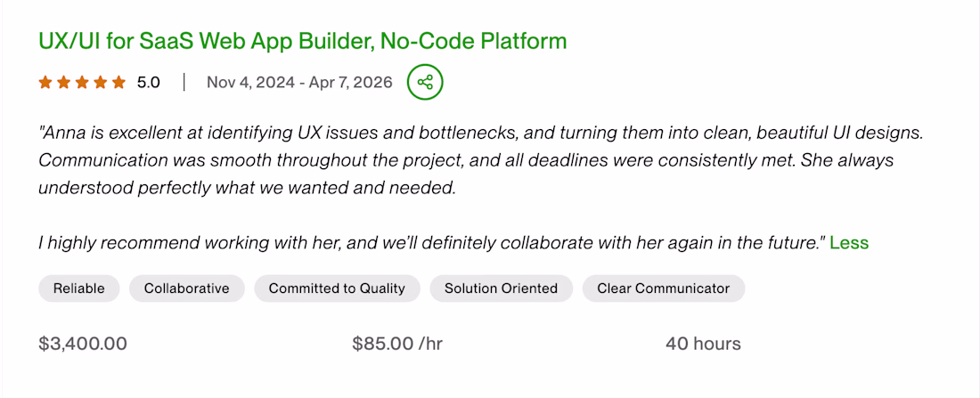Click the Committed to Quality tag
Screen dimensions: 980x398
(x=337, y=288)
